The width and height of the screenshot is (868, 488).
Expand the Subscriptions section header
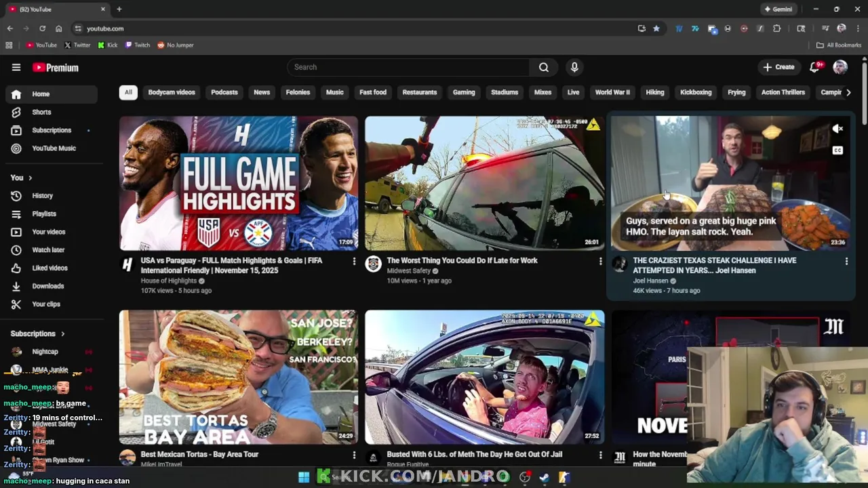click(38, 333)
